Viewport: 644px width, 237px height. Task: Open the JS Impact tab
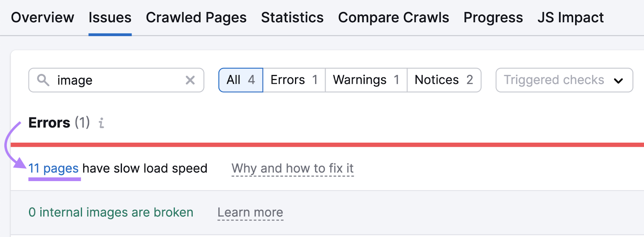pyautogui.click(x=570, y=17)
